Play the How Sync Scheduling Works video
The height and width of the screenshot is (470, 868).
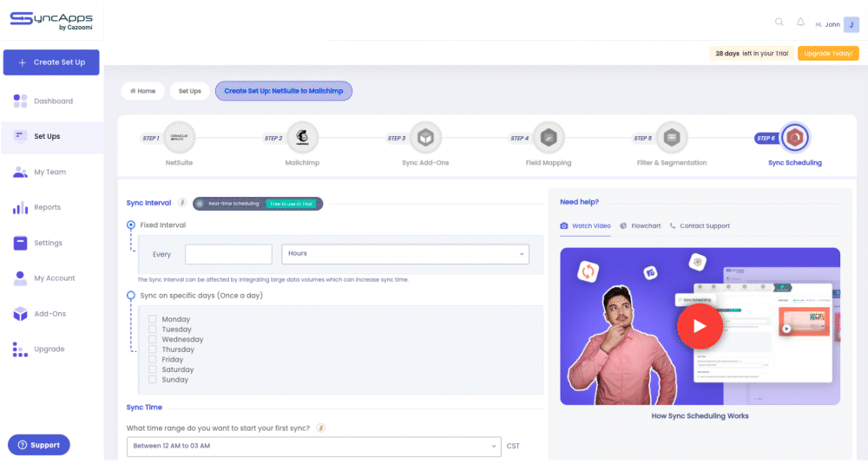[x=700, y=326]
